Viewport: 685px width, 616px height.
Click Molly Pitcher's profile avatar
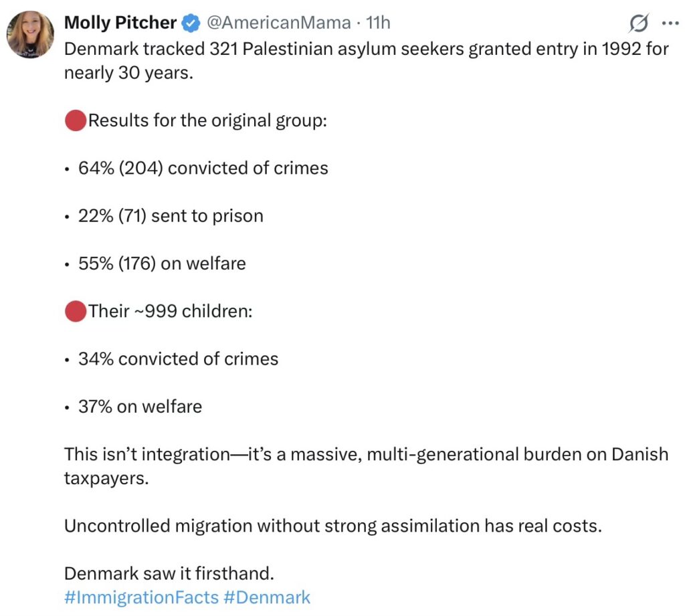(31, 34)
